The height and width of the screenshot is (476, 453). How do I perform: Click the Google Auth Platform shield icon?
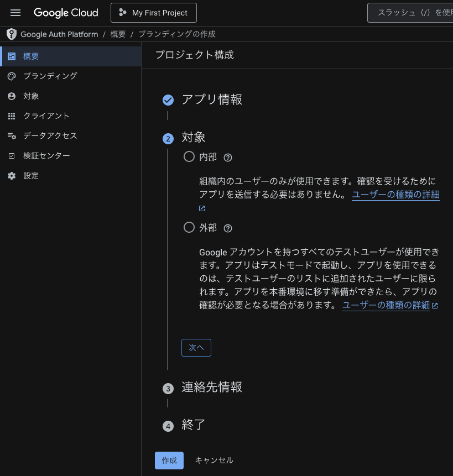pyautogui.click(x=12, y=34)
